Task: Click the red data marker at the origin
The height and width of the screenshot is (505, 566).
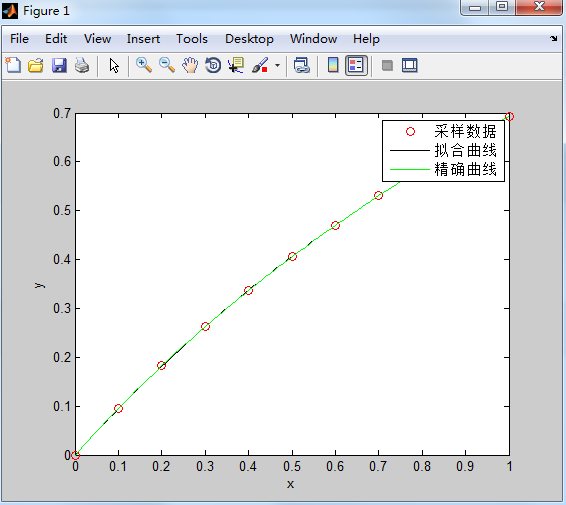Action: coord(75,456)
